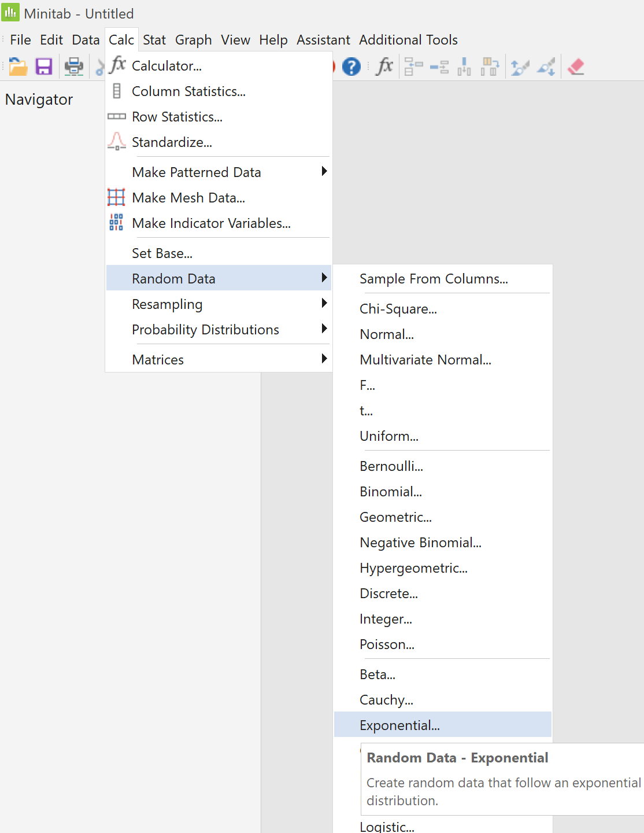Select Standardize in Calc menu
The image size is (644, 833).
click(x=219, y=142)
